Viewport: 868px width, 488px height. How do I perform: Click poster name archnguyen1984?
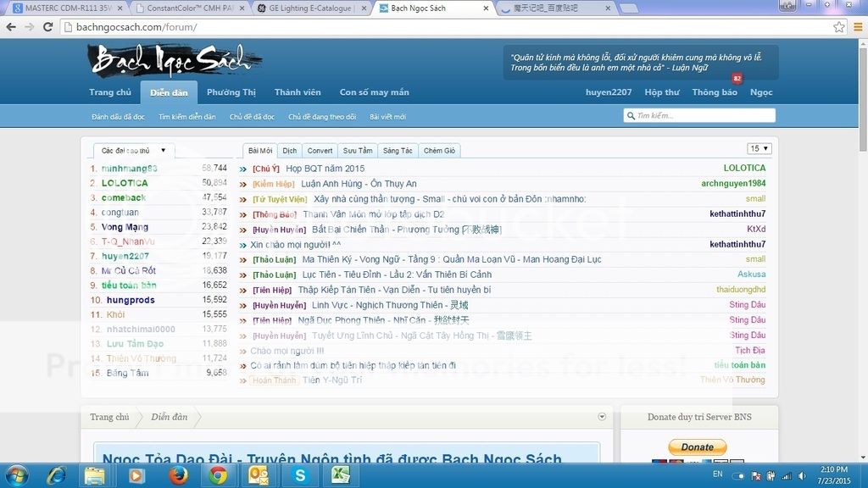(733, 183)
